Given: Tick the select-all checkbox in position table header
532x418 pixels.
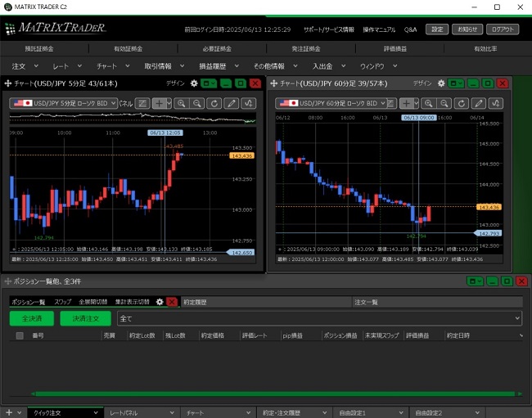Looking at the screenshot, I should (20, 335).
